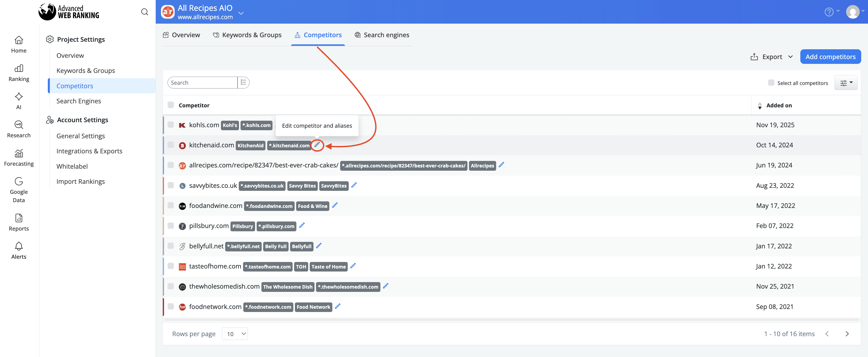Viewport: 868px width, 357px height.
Task: Go to Ranking in left rail
Action: 19,73
